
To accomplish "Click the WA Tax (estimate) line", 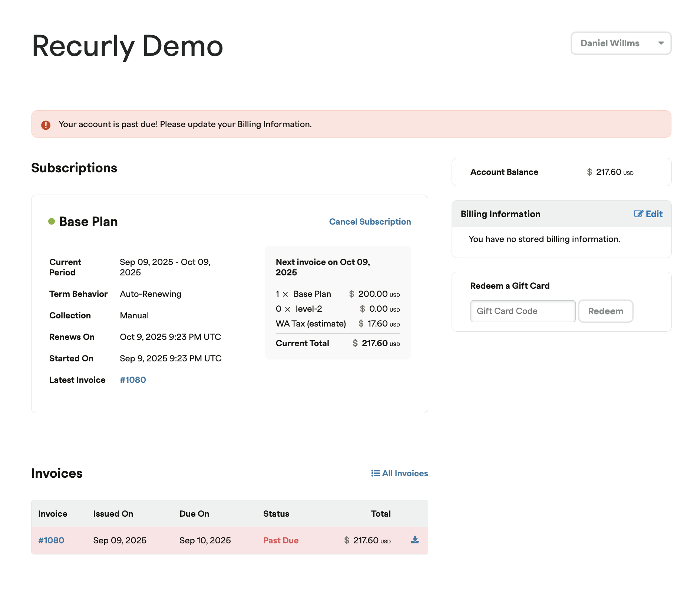I will pyautogui.click(x=338, y=324).
